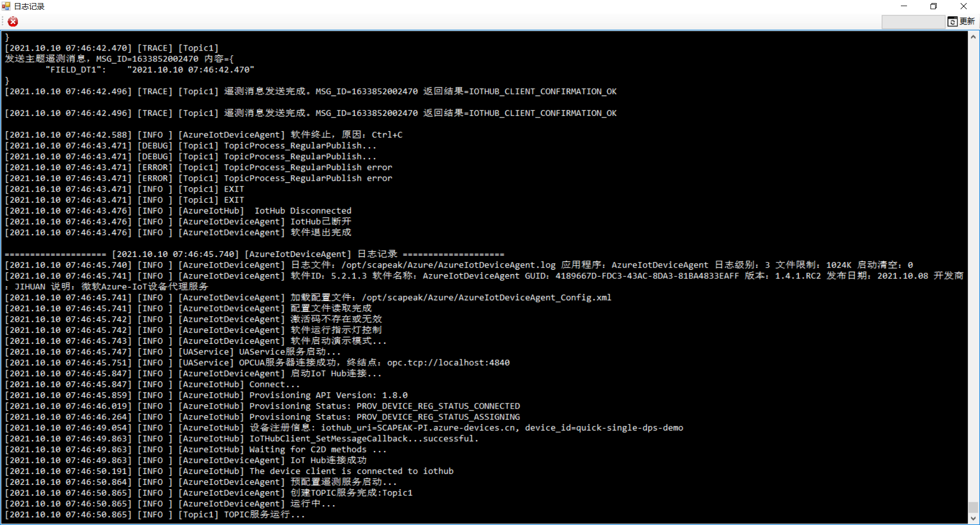This screenshot has width=980, height=525.
Task: Click log line '启动IoT Hub连接...'
Action: pyautogui.click(x=193, y=374)
